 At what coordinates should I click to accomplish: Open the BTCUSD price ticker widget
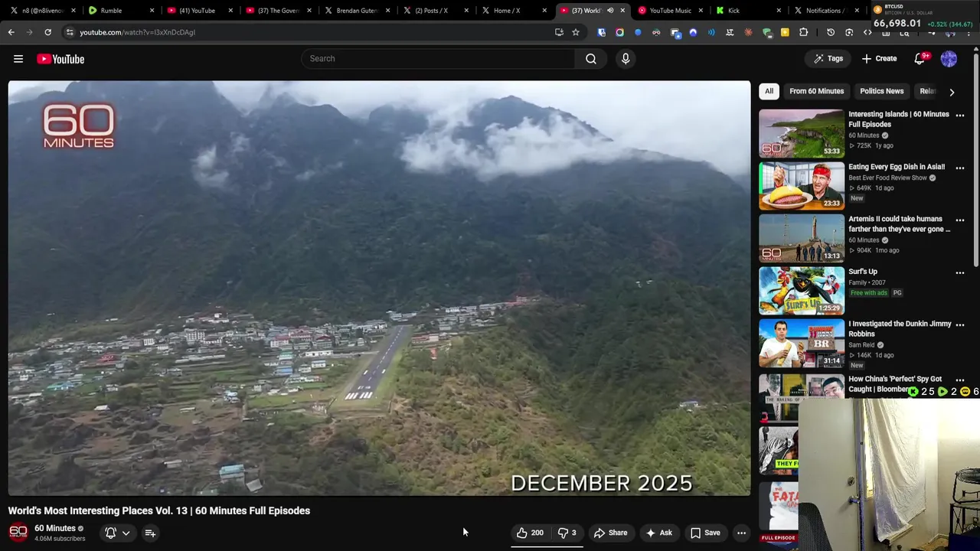click(924, 15)
